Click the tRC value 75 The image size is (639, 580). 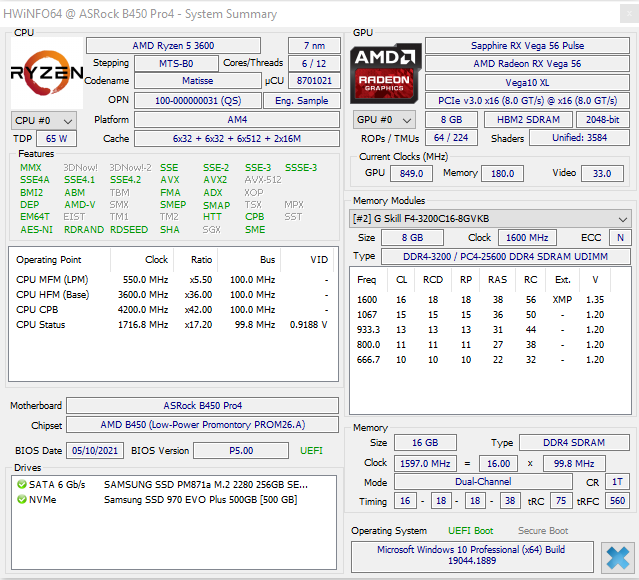[x=561, y=501]
